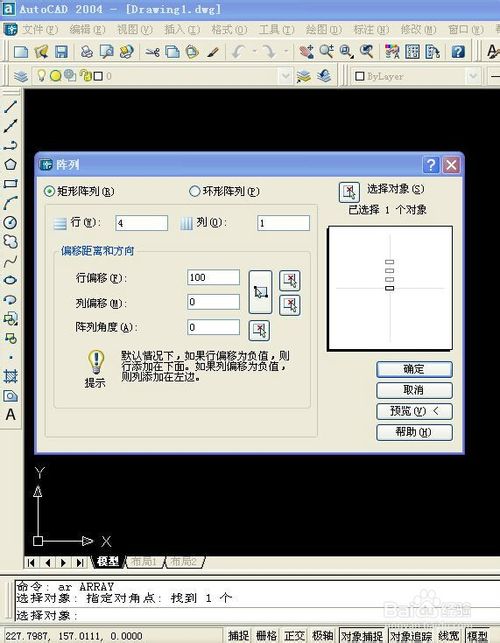Image resolution: width=500 pixels, height=643 pixels.
Task: Select the Polygon tool
Action: click(x=10, y=164)
